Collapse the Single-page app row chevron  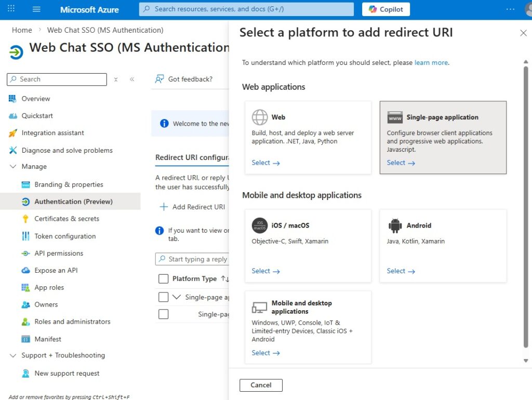[x=177, y=297]
